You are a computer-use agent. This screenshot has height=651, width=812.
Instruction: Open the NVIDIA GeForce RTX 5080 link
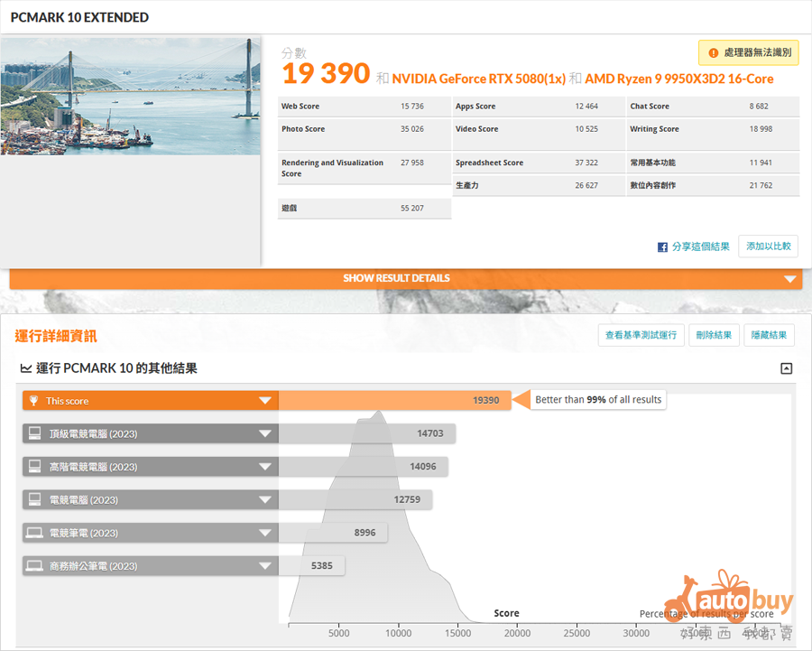[x=478, y=79]
